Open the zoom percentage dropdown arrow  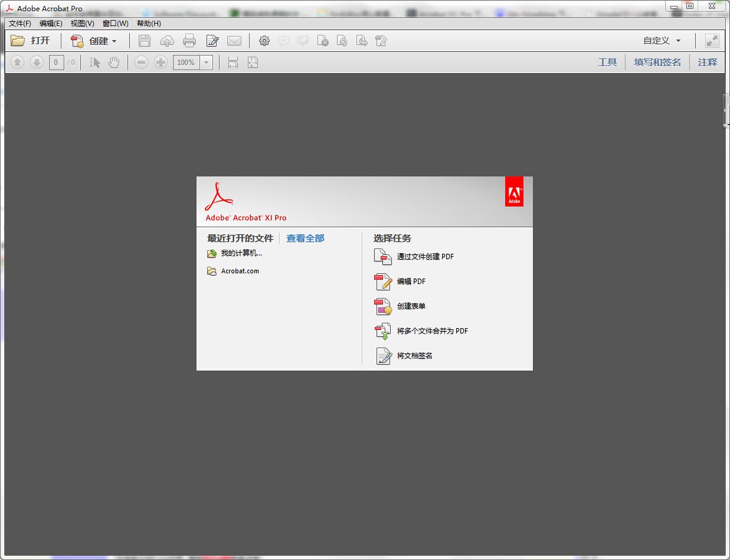coord(206,63)
